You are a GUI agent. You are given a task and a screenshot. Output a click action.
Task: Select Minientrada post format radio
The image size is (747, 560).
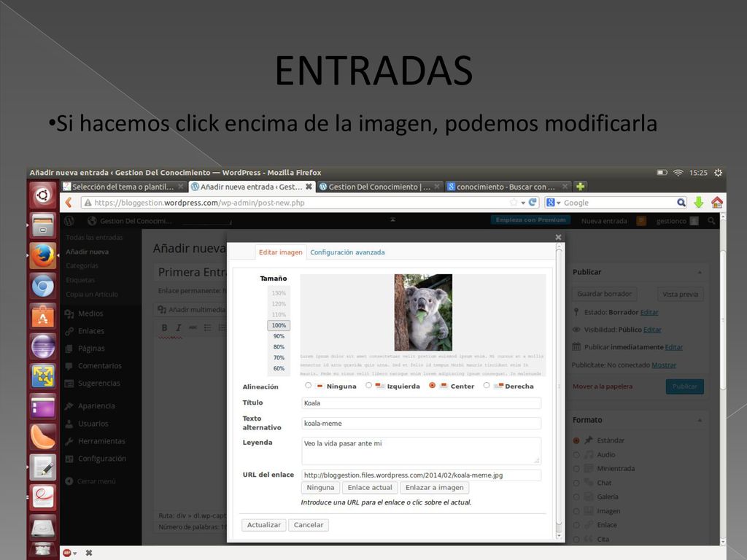(x=576, y=469)
